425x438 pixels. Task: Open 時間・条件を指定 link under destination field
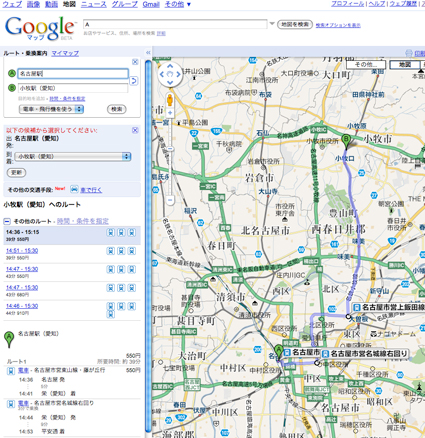(67, 99)
